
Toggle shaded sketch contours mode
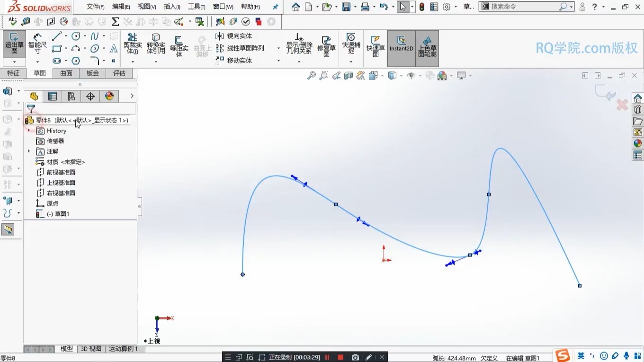click(x=427, y=48)
